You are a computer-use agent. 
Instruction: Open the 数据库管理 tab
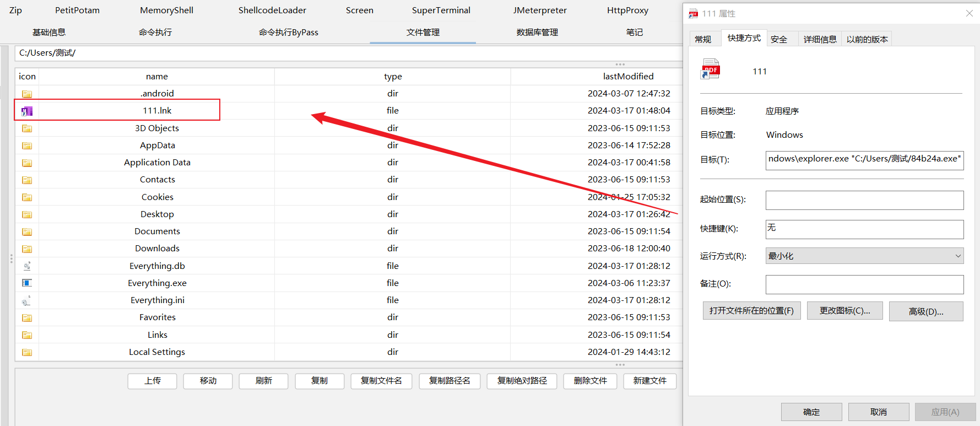coord(537,33)
